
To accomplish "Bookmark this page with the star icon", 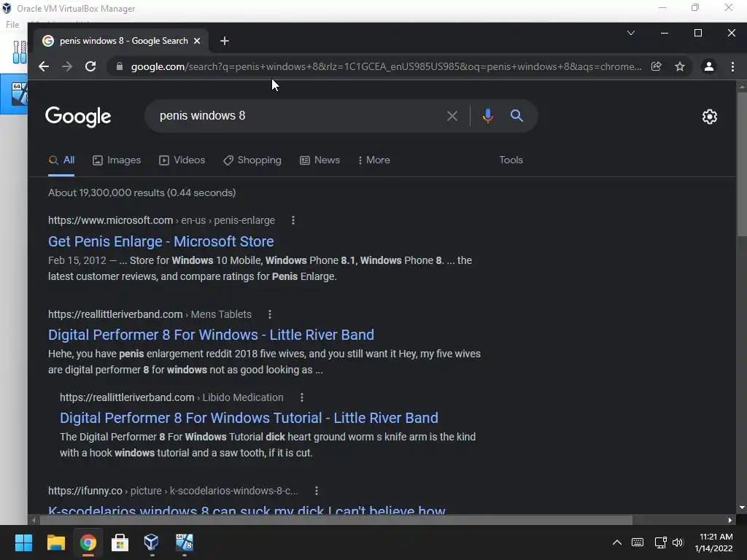I will [x=680, y=66].
